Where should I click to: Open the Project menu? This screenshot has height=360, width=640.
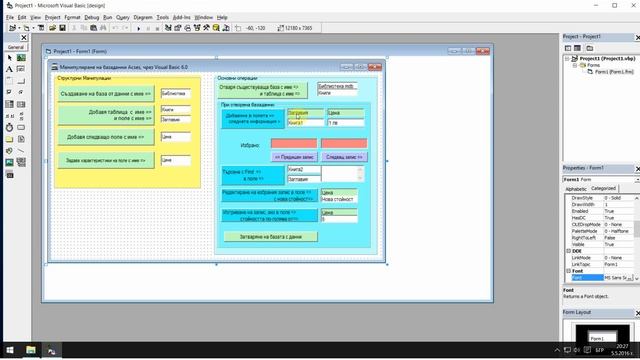pyautogui.click(x=53, y=18)
